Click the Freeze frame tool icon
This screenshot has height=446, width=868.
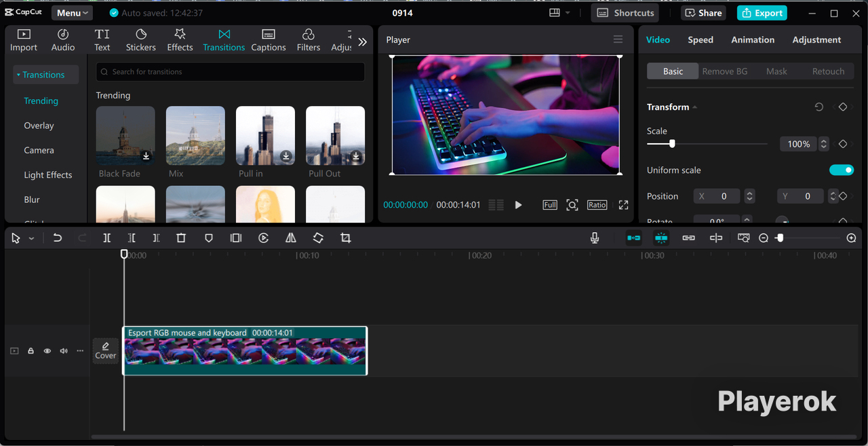[235, 238]
